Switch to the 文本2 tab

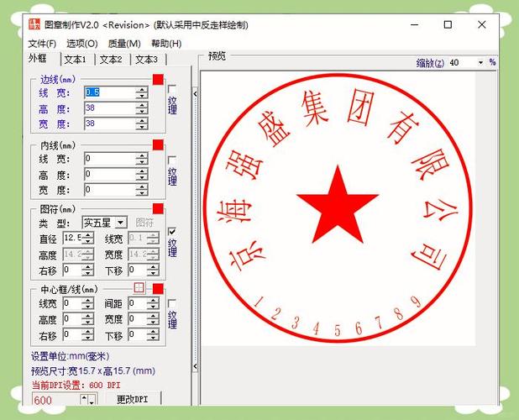tap(111, 60)
